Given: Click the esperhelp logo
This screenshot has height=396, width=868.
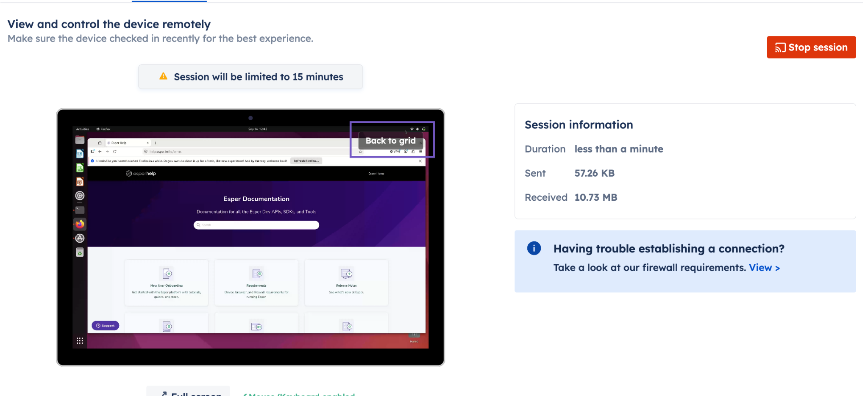Looking at the screenshot, I should 141,174.
